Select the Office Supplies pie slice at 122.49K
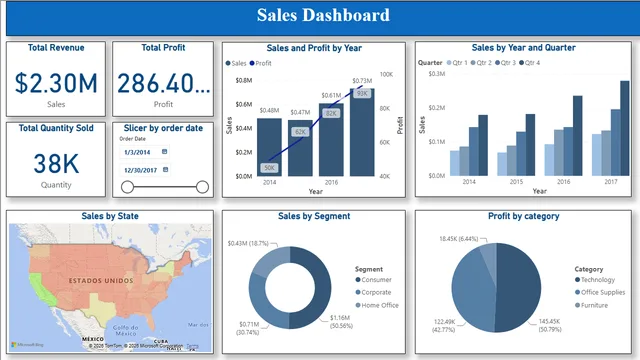The width and height of the screenshot is (640, 360). pyautogui.click(x=471, y=292)
